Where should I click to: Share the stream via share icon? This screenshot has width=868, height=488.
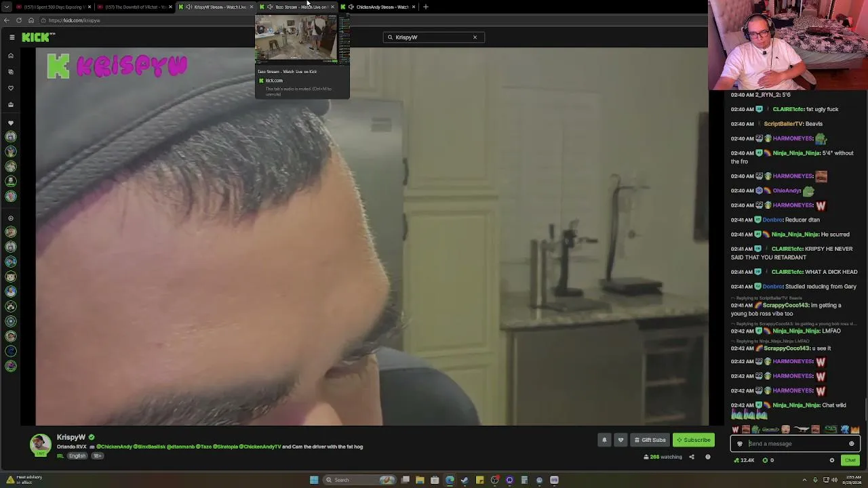pyautogui.click(x=692, y=457)
